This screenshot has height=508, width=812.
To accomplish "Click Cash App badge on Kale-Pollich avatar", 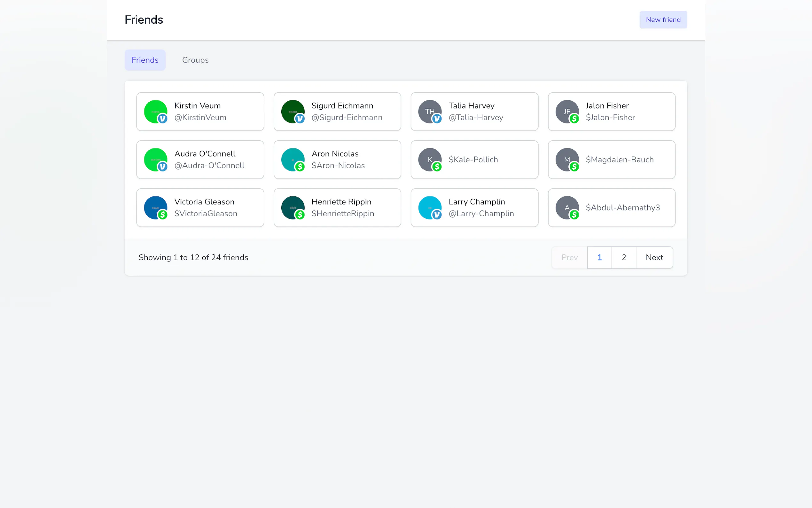I will (437, 167).
